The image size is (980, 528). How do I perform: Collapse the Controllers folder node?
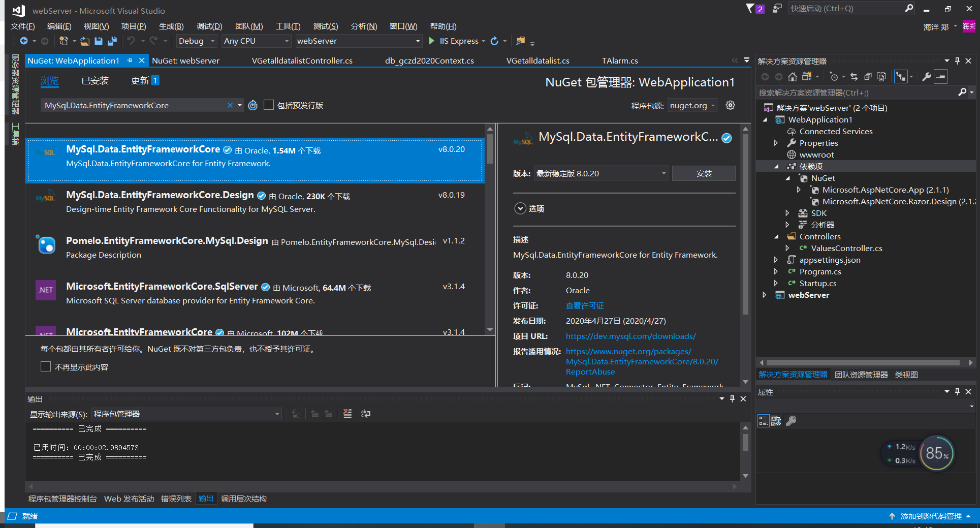click(776, 237)
